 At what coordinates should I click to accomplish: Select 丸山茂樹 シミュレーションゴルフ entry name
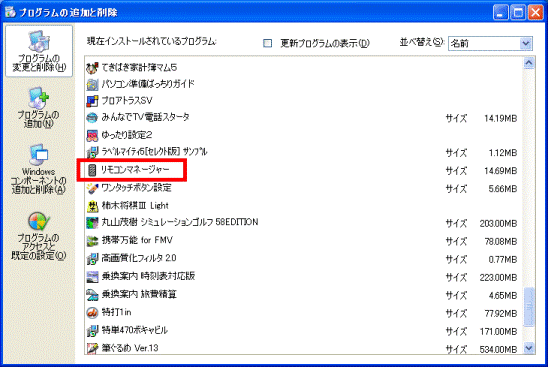click(180, 222)
